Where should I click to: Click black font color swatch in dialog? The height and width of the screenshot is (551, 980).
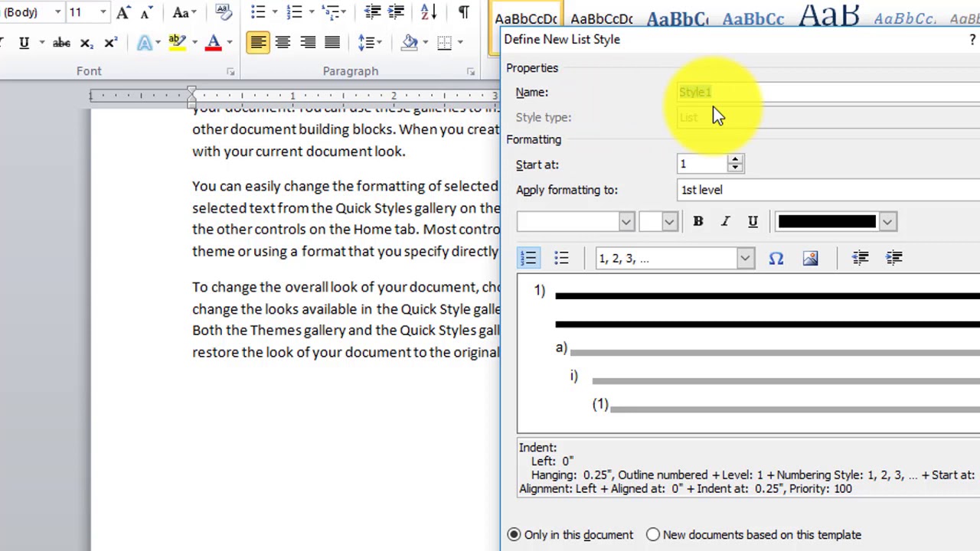point(826,221)
